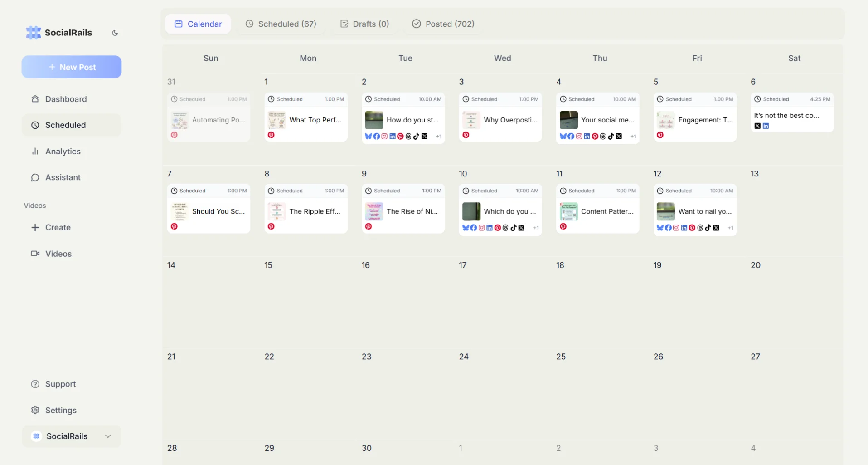Open 'It's not the best co...' post
The height and width of the screenshot is (465, 868).
[x=792, y=113]
